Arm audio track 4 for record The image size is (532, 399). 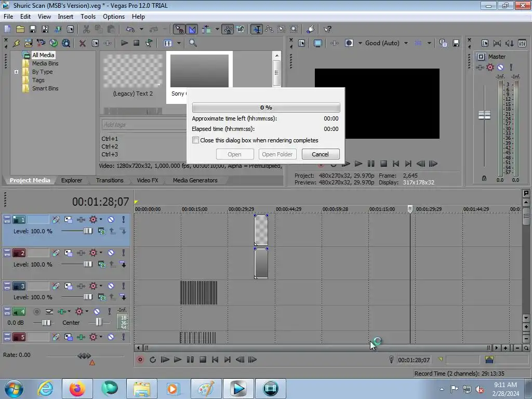click(37, 312)
